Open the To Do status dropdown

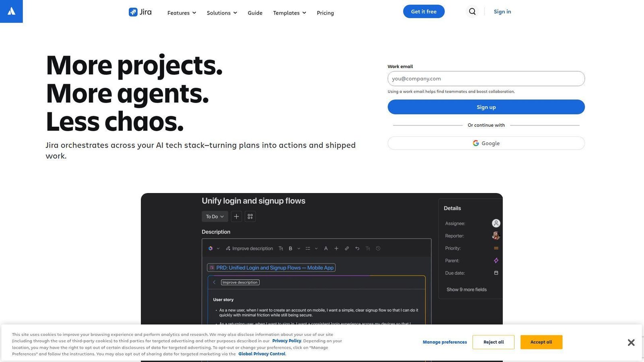click(x=215, y=216)
